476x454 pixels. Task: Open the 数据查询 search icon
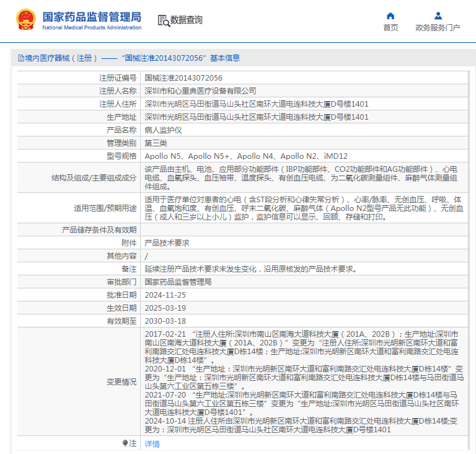[164, 20]
